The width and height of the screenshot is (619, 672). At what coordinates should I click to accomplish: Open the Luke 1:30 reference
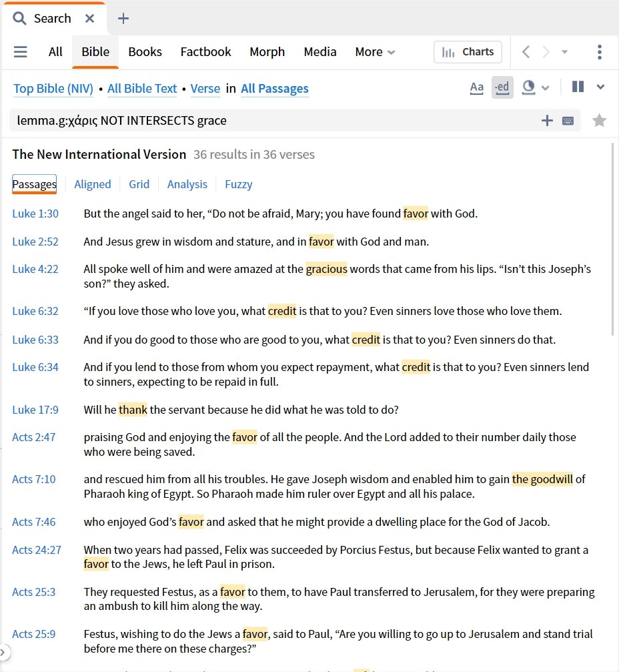coord(35,214)
